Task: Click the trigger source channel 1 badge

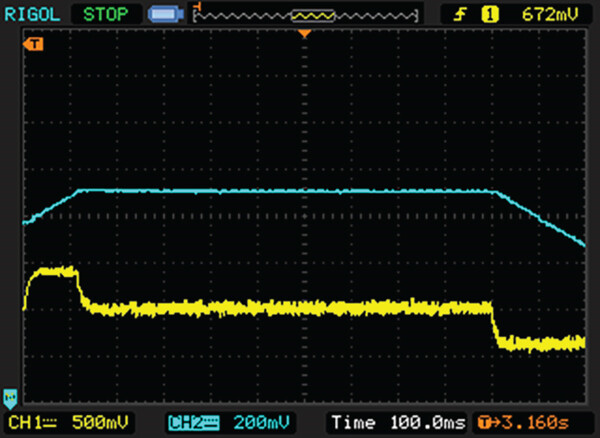Action: point(490,15)
